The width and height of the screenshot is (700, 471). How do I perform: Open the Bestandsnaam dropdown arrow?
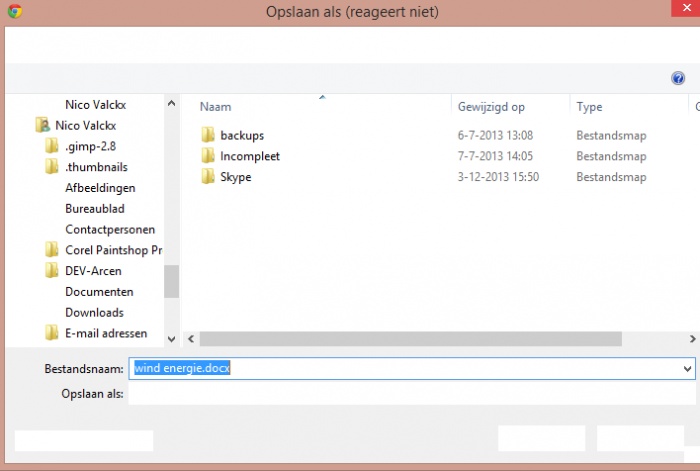click(x=687, y=369)
